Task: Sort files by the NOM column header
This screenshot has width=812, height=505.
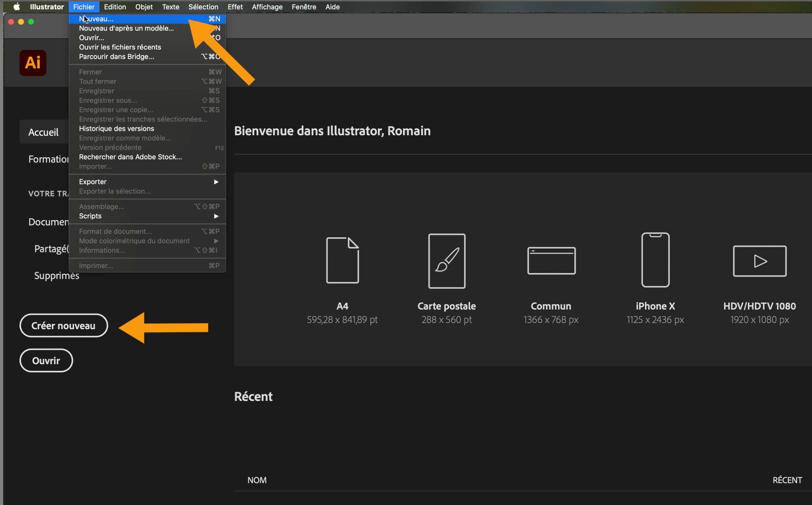Action: coord(257,480)
